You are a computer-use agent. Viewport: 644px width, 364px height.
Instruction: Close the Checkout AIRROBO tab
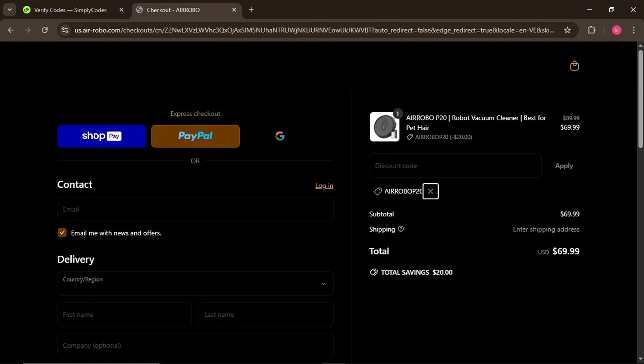point(234,10)
